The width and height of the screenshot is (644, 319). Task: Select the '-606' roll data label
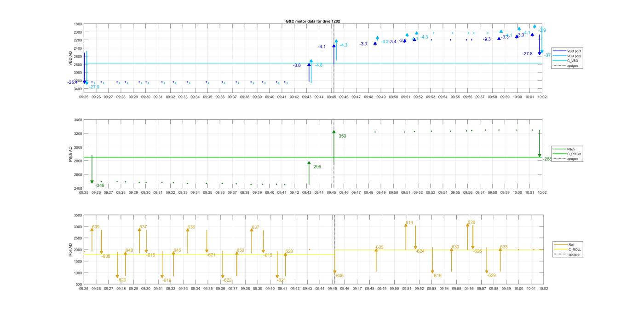339,276
